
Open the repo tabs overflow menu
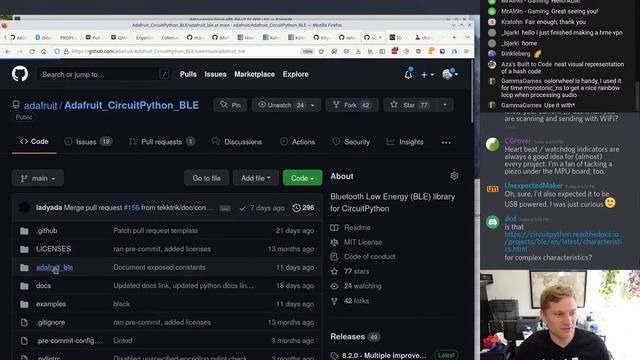click(x=446, y=142)
